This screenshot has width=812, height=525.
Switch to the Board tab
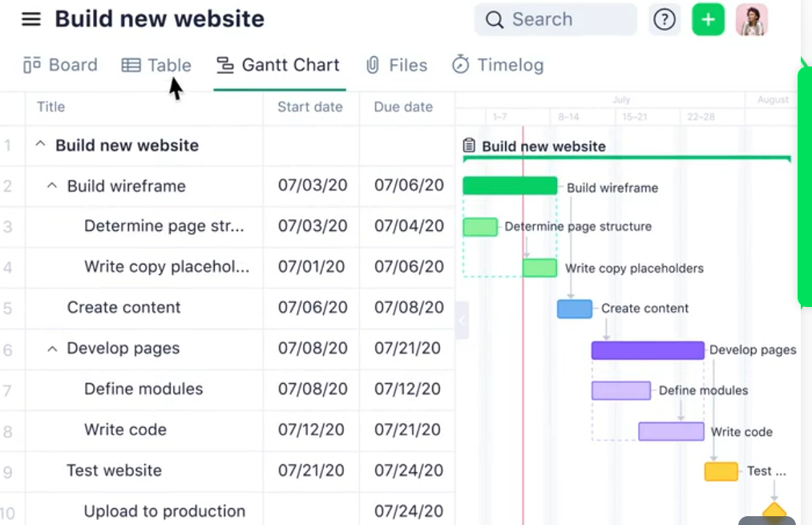(60, 65)
